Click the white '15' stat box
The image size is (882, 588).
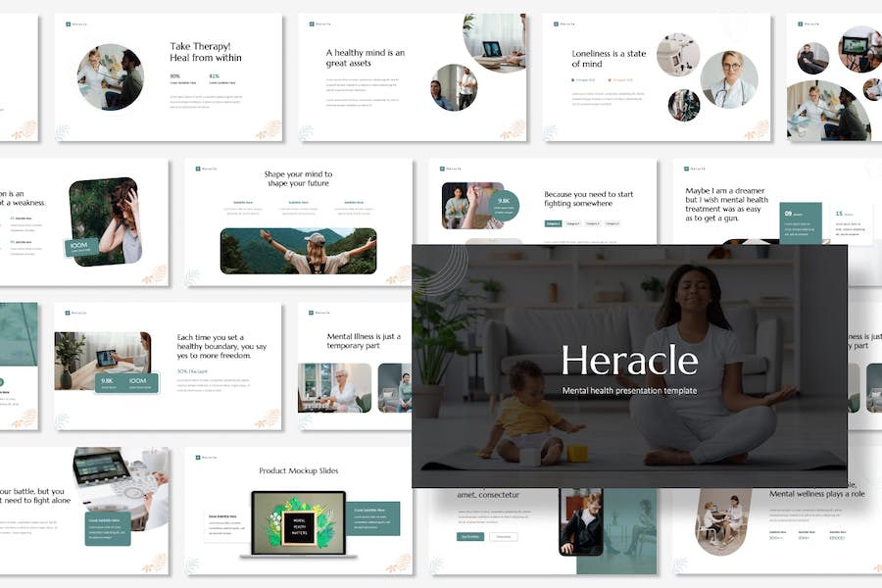pyautogui.click(x=851, y=224)
